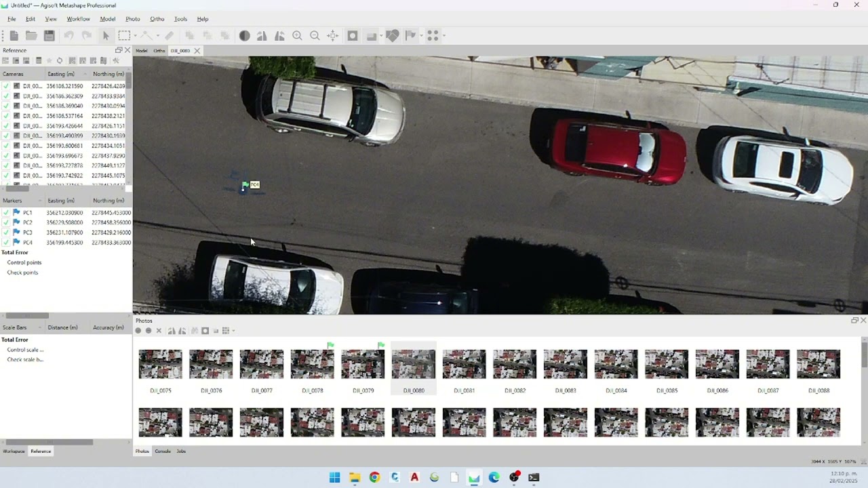Select the Check points row
The width and height of the screenshot is (868, 488).
(22, 272)
